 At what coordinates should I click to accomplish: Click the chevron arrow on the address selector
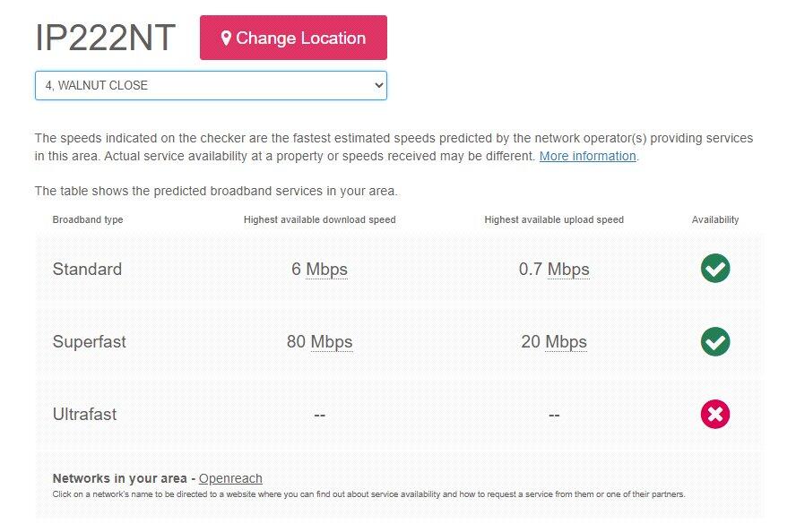[x=378, y=86]
